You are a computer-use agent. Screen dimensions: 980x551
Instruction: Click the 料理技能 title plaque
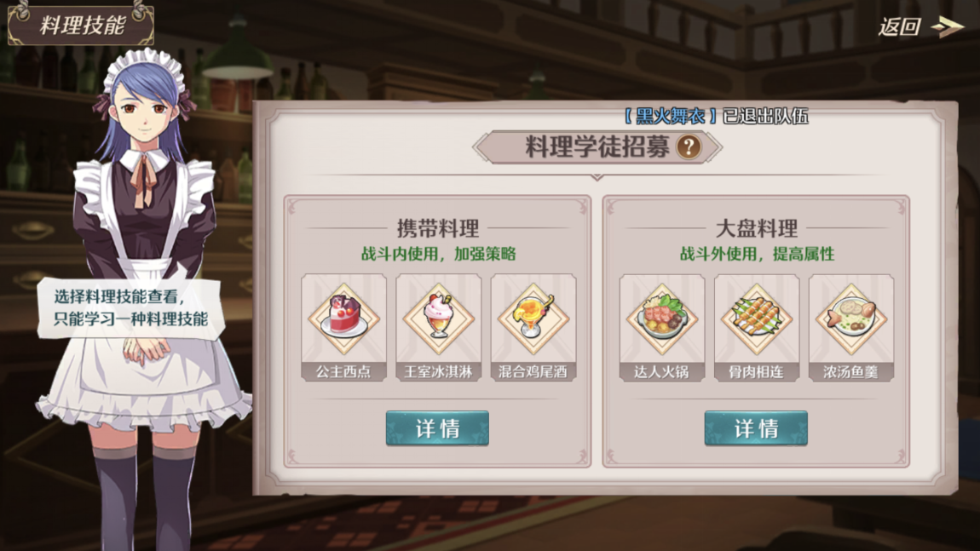point(81,25)
